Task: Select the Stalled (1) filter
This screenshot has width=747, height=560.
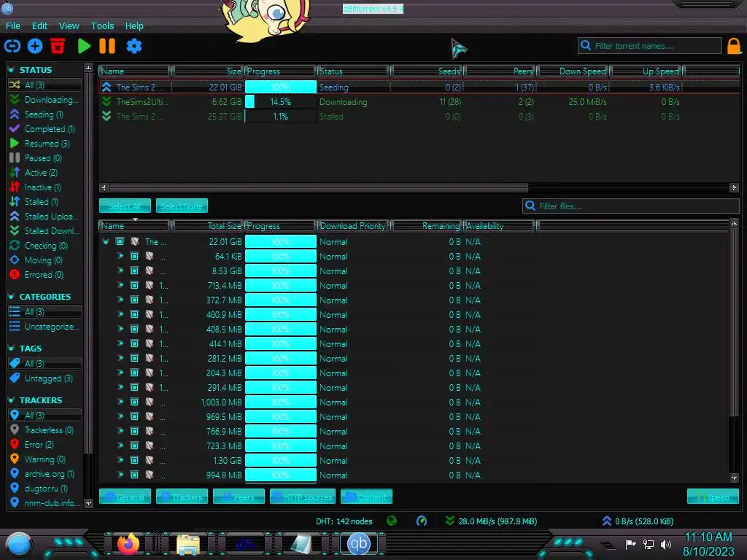Action: tap(44, 202)
